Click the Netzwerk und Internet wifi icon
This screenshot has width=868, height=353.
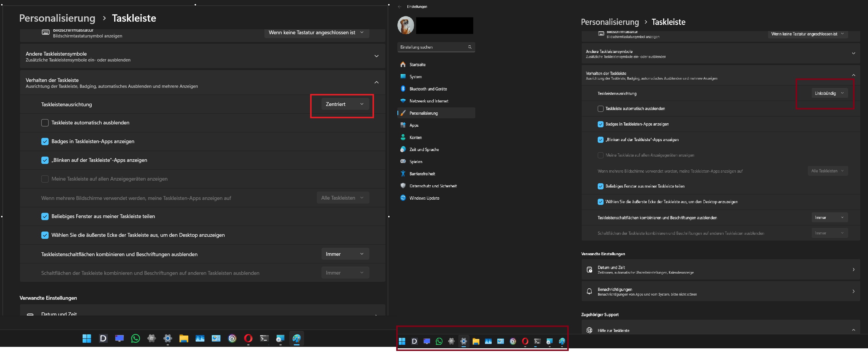(403, 101)
